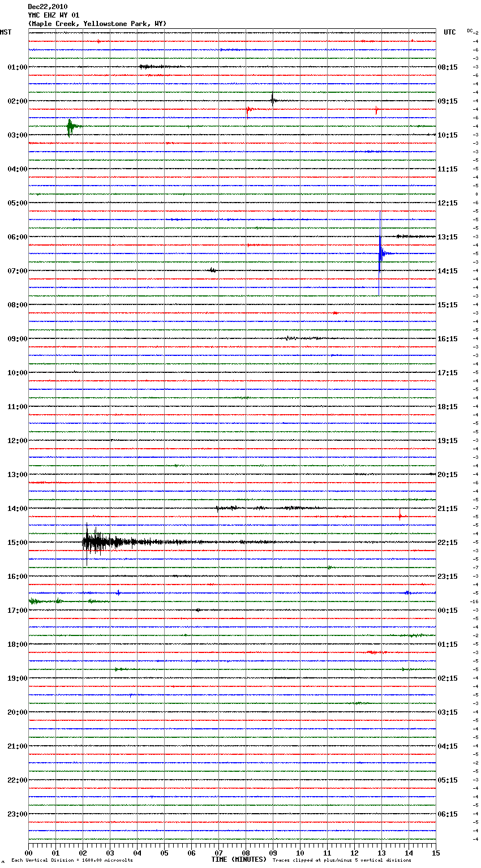Image resolution: width=481 pixels, height=868 pixels.
Task: Click the UTC time zone label
Action: [x=449, y=32]
